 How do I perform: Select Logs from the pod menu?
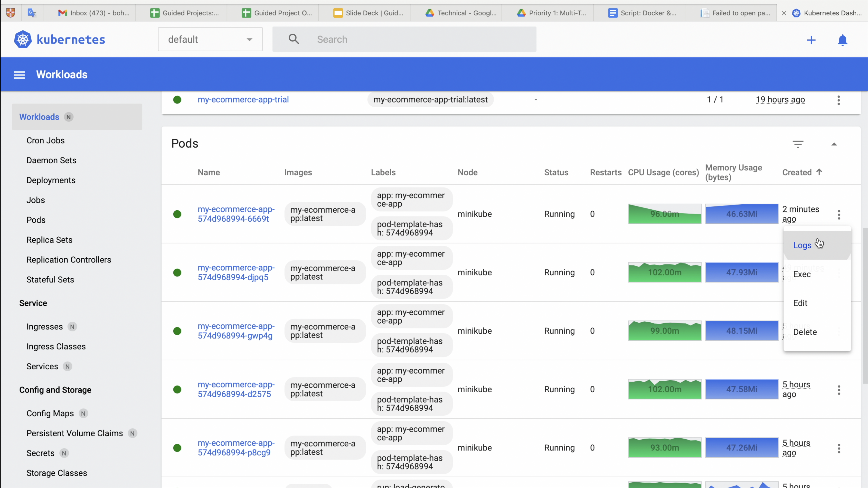[x=802, y=246]
